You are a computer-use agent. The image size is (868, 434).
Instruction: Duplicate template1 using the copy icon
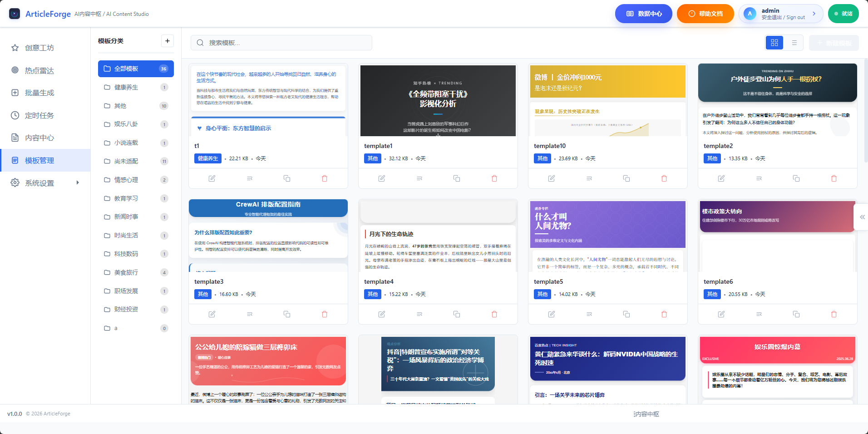(457, 178)
